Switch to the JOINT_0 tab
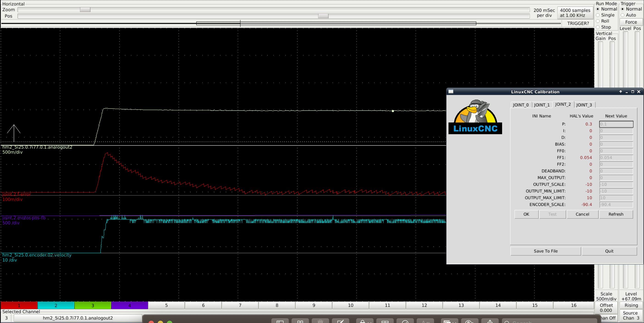Image resolution: width=644 pixels, height=323 pixels. pyautogui.click(x=521, y=105)
